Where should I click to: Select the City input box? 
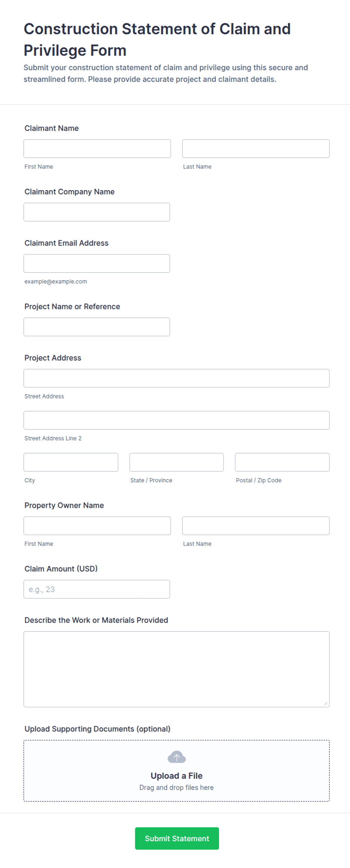coord(71,462)
